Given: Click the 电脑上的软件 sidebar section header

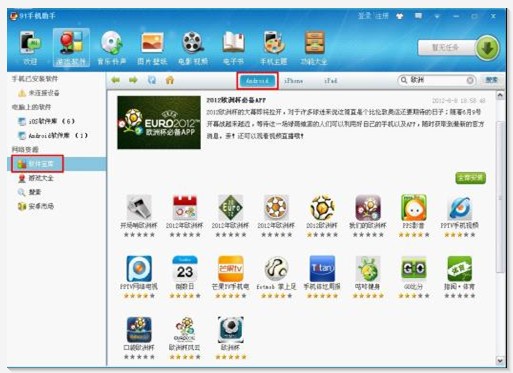Looking at the screenshot, I should tap(32, 107).
